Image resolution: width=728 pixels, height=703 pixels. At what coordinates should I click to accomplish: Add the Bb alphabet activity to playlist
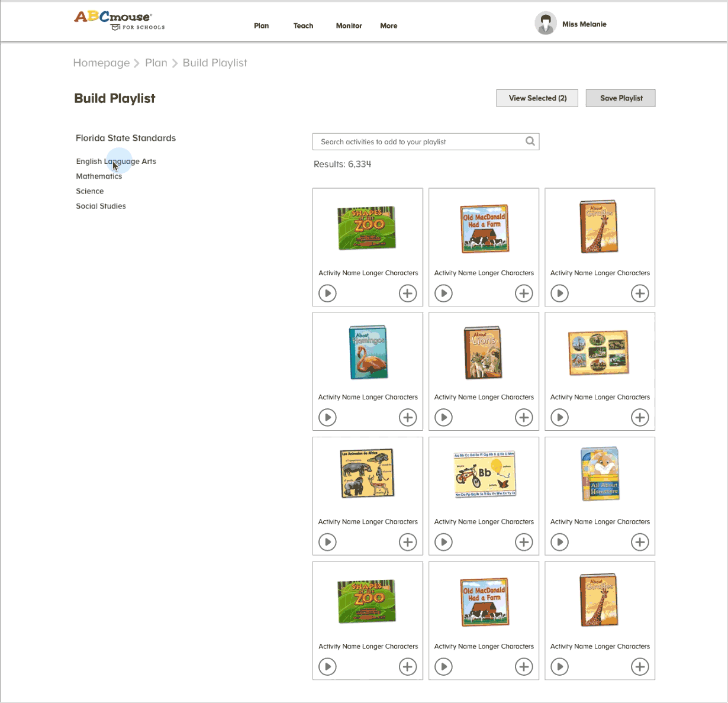pyautogui.click(x=524, y=542)
